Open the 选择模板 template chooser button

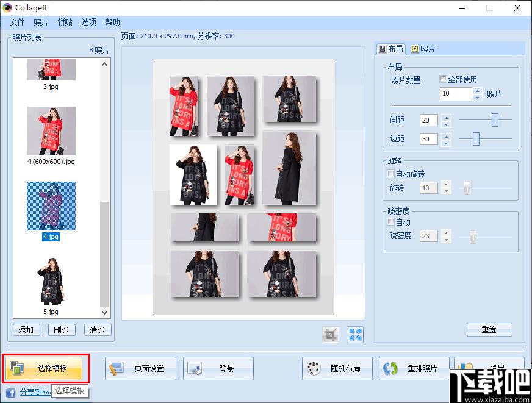(44, 368)
